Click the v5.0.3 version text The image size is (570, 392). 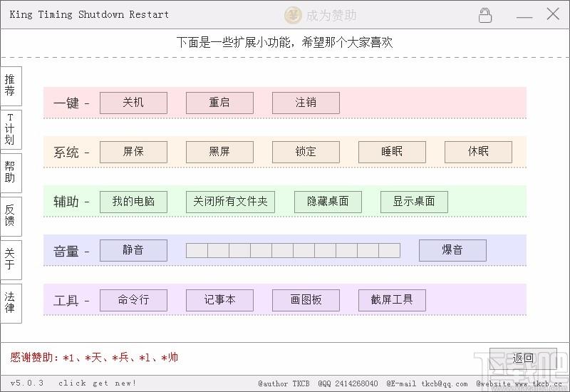pos(27,383)
